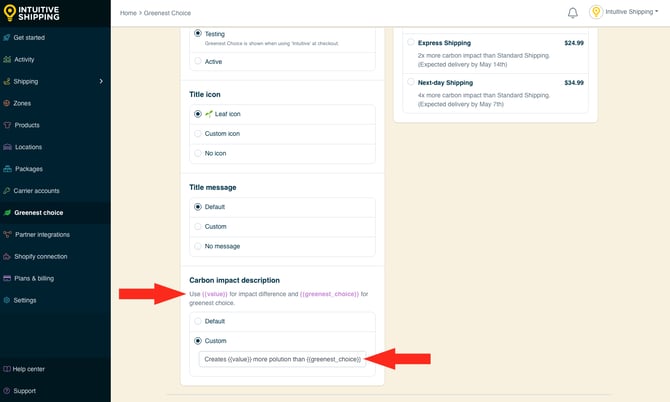Select Default carbon impact description
670x402 pixels.
coord(198,322)
